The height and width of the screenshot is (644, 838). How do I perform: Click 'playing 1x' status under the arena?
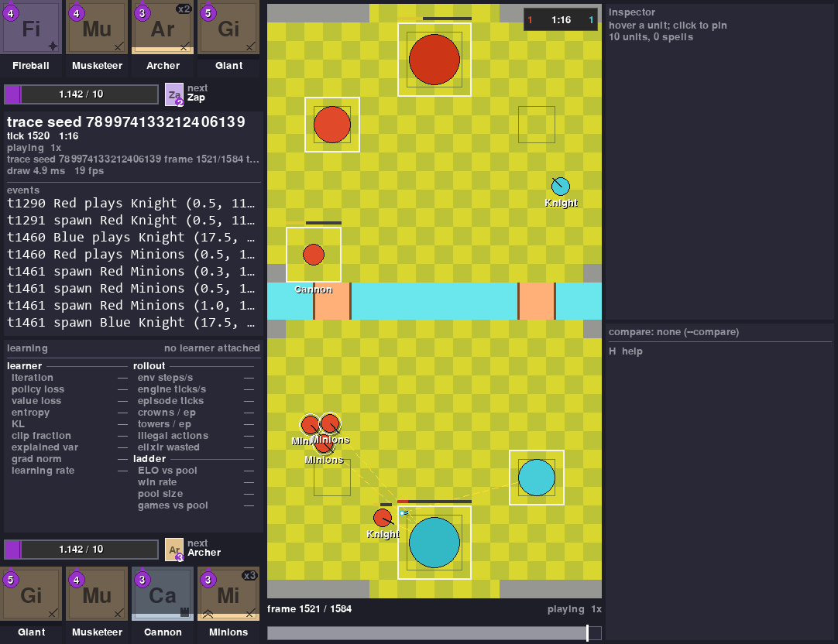(x=575, y=608)
